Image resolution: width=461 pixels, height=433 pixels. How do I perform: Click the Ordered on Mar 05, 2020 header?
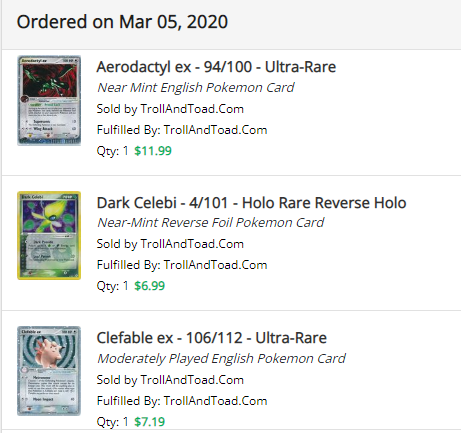click(x=122, y=22)
